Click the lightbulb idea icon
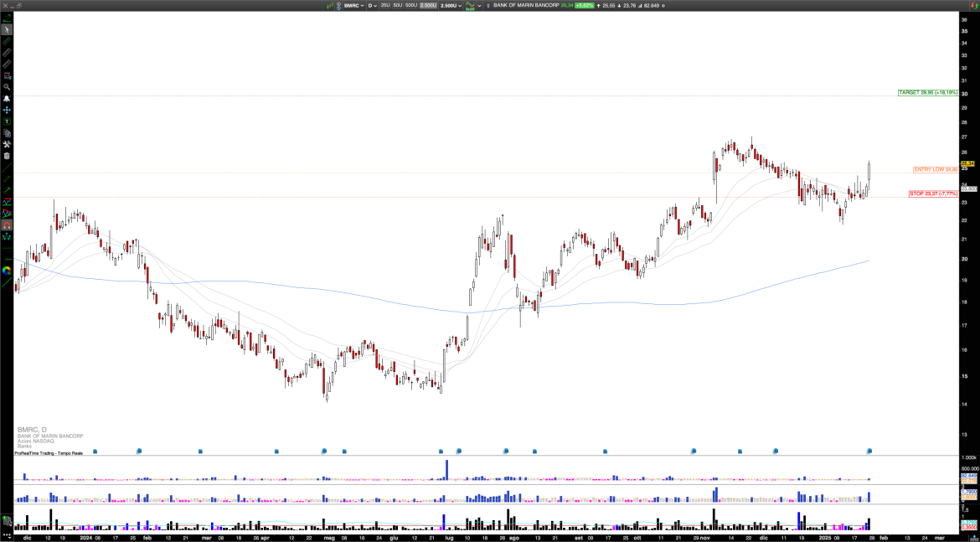The height and width of the screenshot is (542, 980). click(x=338, y=5)
